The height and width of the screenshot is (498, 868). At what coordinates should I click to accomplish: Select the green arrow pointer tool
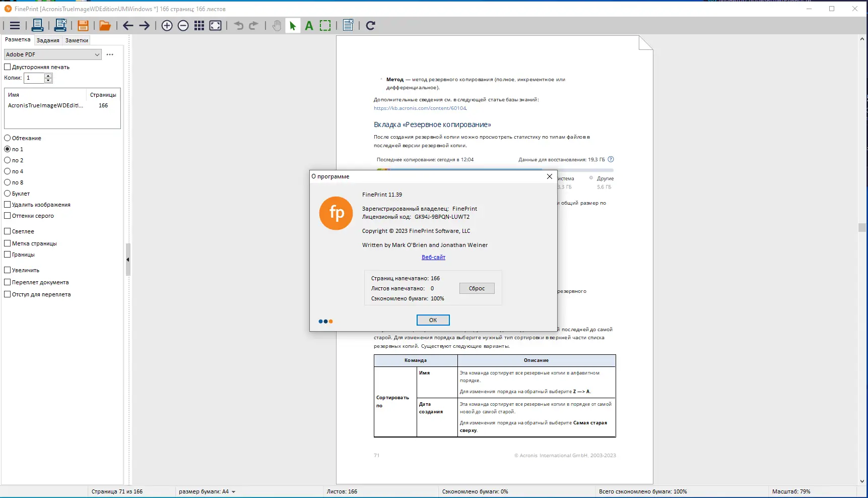coord(293,26)
